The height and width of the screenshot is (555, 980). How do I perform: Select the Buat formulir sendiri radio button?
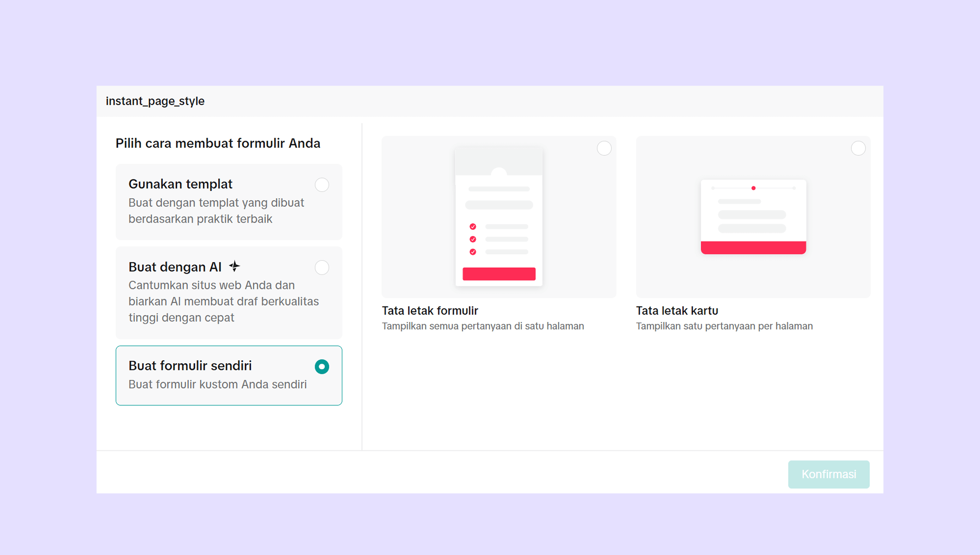tap(322, 367)
